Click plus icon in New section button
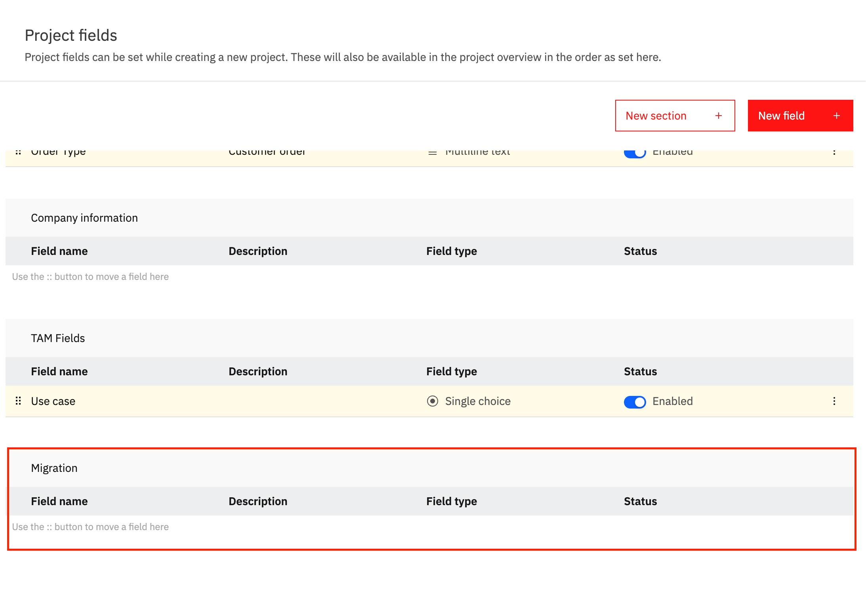Screen dimensions: 866x616 (x=718, y=116)
